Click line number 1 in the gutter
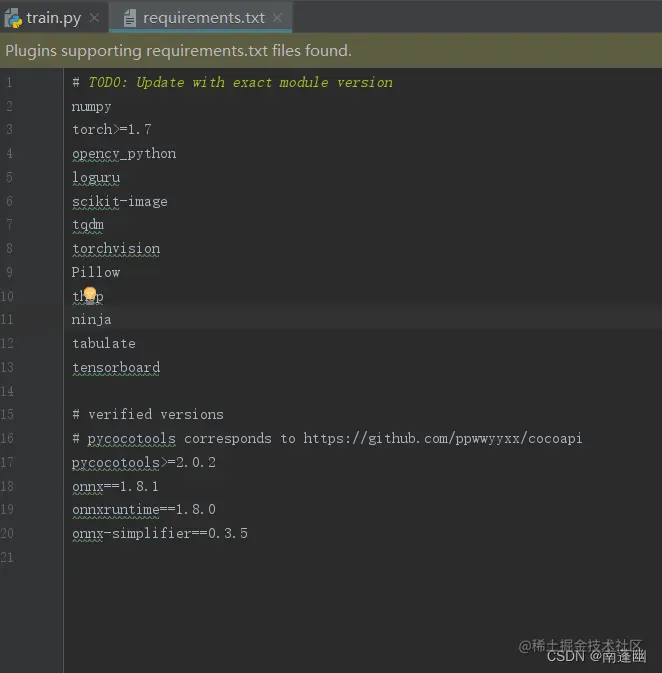The height and width of the screenshot is (673, 662). click(x=9, y=82)
